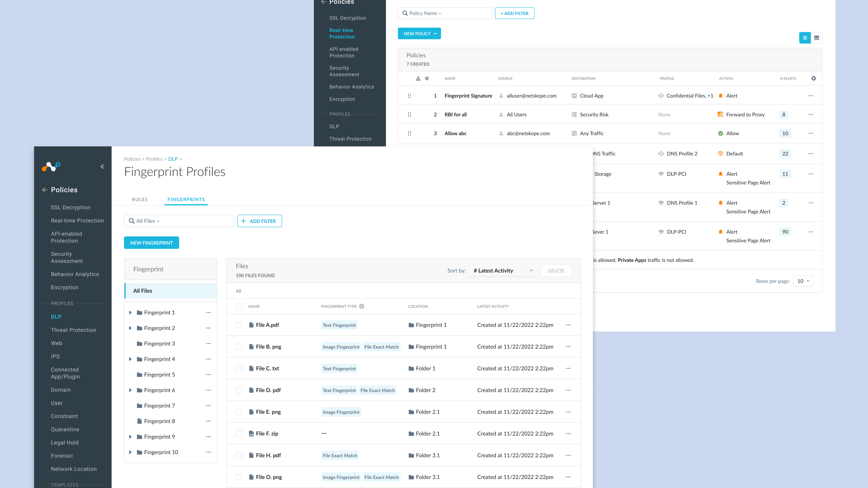
Task: Switch to the RULES tab
Action: pos(139,199)
